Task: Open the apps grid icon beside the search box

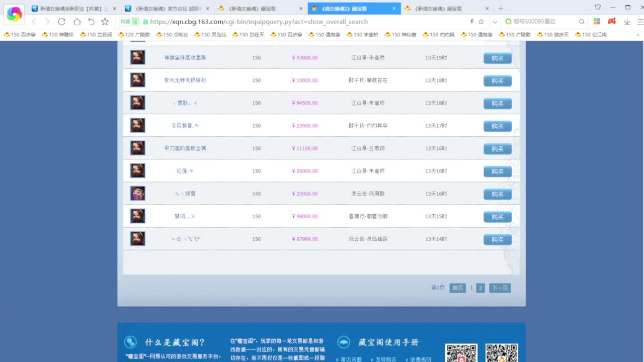Action: (x=597, y=22)
